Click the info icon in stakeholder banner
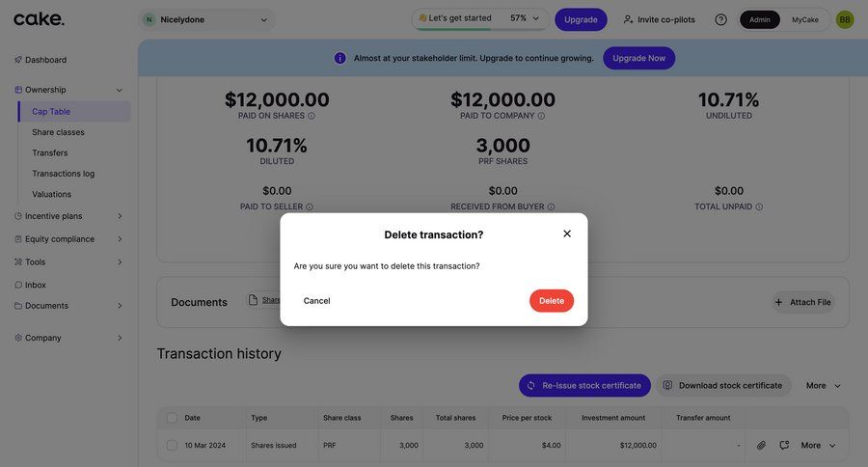 [x=339, y=58]
